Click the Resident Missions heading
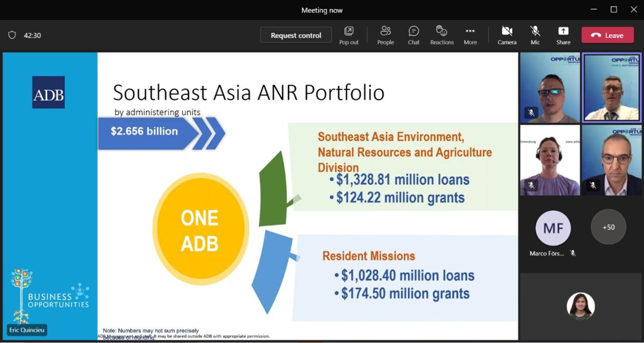The width and height of the screenshot is (644, 343). coord(369,256)
